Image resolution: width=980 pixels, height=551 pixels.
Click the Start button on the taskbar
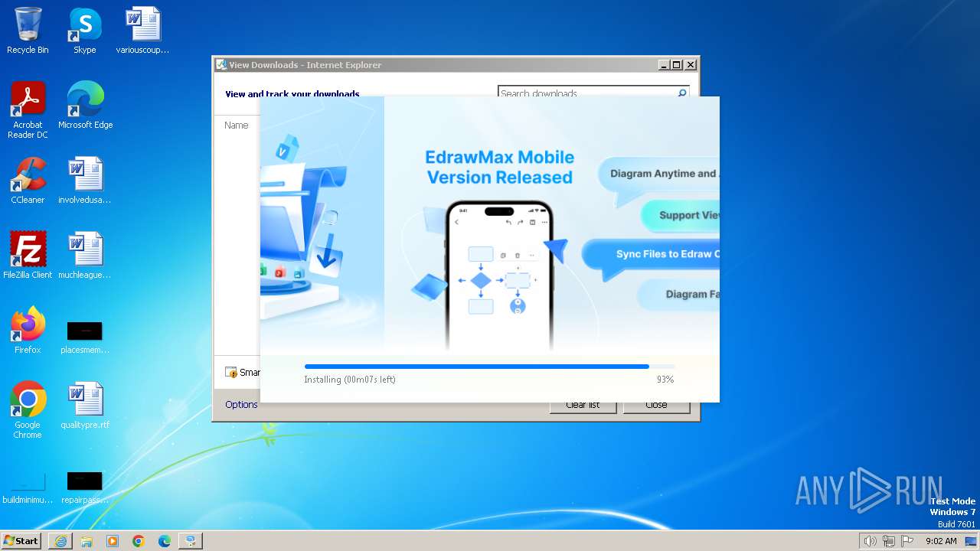tap(21, 540)
